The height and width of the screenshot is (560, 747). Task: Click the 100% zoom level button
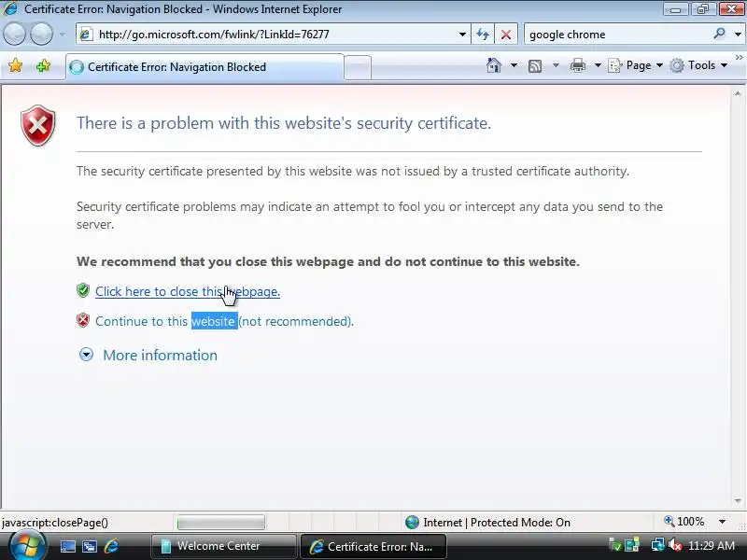coord(684,522)
